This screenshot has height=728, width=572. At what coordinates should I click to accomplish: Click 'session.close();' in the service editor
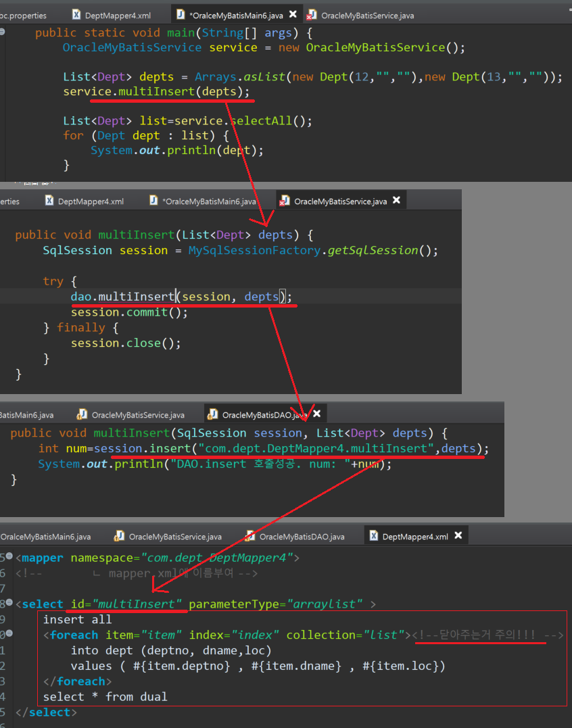(x=126, y=343)
